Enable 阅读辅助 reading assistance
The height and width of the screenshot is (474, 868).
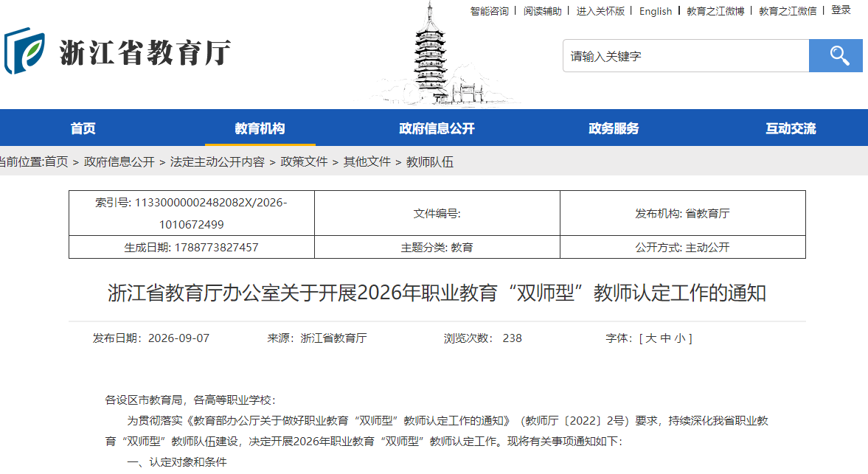(x=543, y=11)
